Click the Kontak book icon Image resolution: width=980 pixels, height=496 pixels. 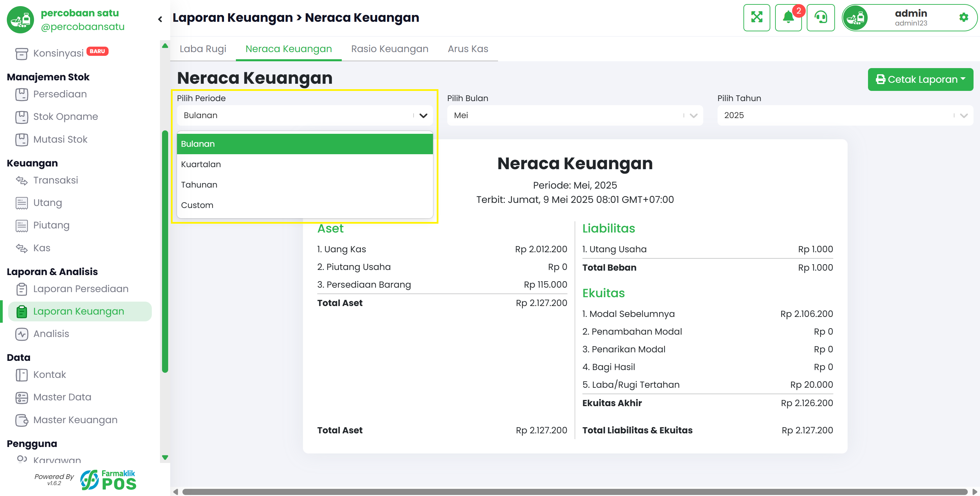[21, 375]
